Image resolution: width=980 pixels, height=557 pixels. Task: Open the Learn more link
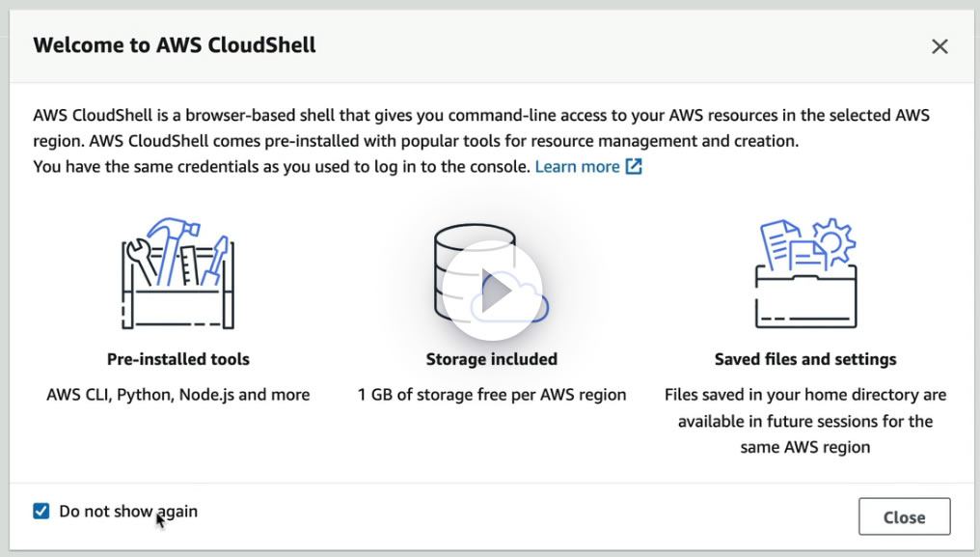click(x=577, y=166)
